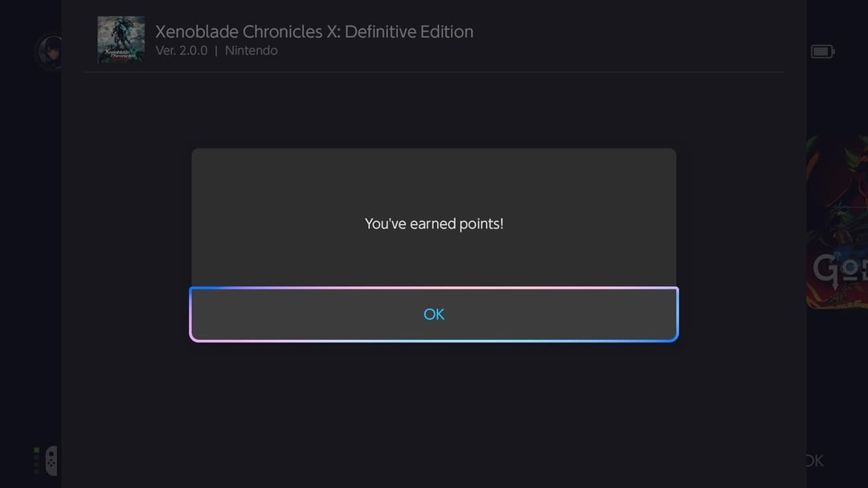Viewport: 868px width, 488px height.
Task: Click the horizontal divider under the game header
Action: (434, 72)
